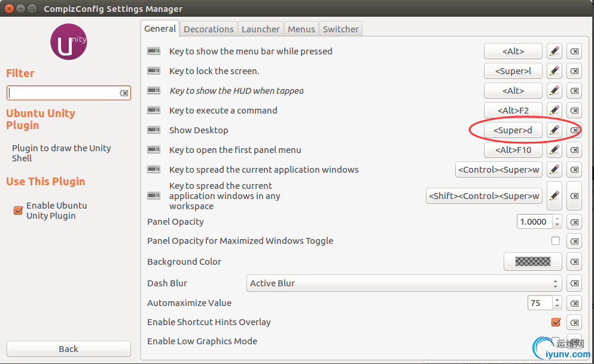Viewport: 594px width, 364px height.
Task: Click the "Use This Plugin" heading
Action: (x=45, y=181)
